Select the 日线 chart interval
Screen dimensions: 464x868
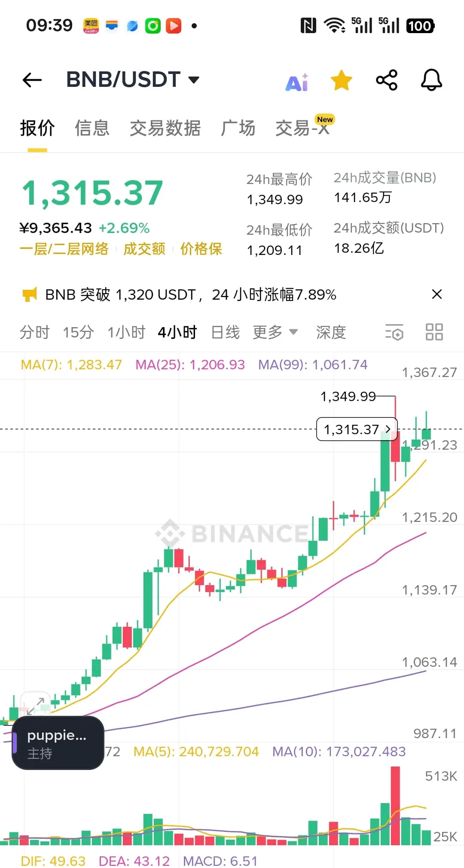click(226, 332)
